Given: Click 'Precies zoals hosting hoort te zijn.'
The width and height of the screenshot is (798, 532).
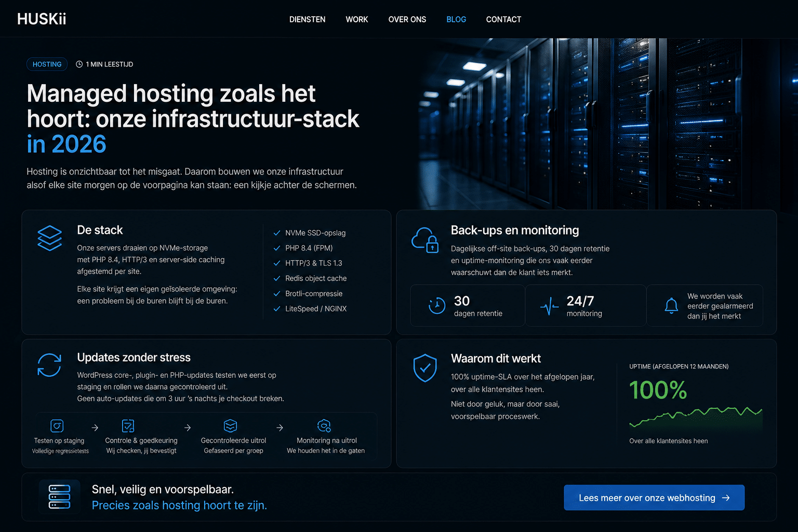Looking at the screenshot, I should click(179, 506).
